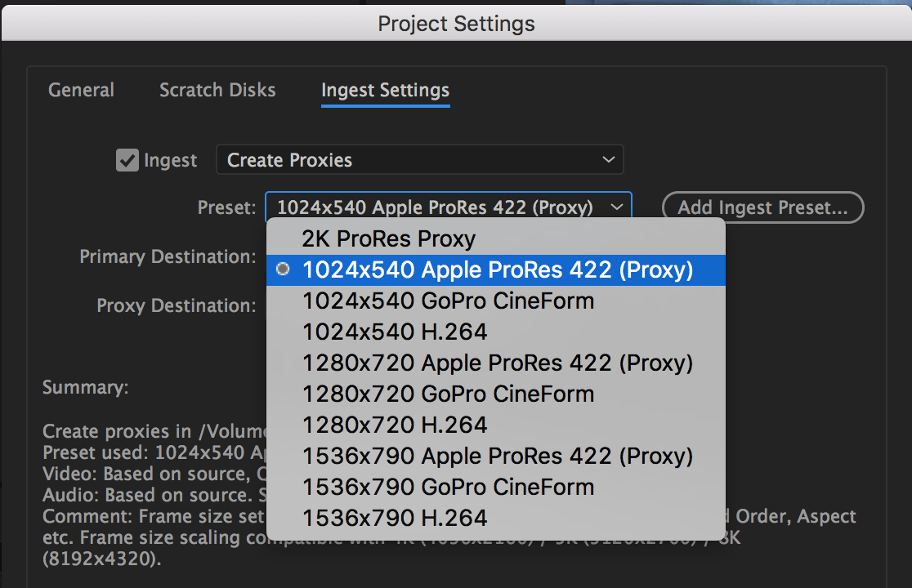Image resolution: width=912 pixels, height=588 pixels.
Task: Click the radio indicator beside the selected preset
Action: pos(282,269)
